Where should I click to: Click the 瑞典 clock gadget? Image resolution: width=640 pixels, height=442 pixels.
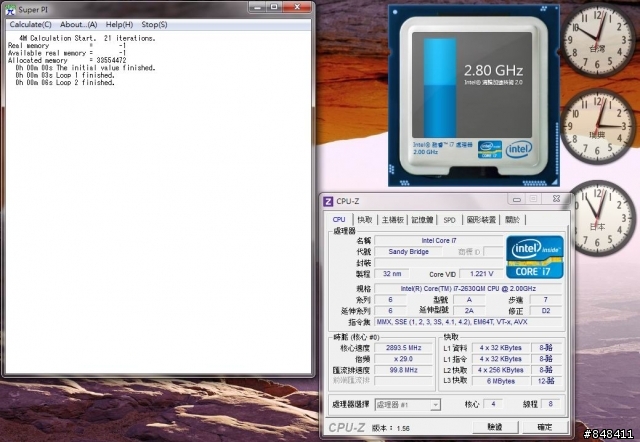pyautogui.click(x=597, y=127)
